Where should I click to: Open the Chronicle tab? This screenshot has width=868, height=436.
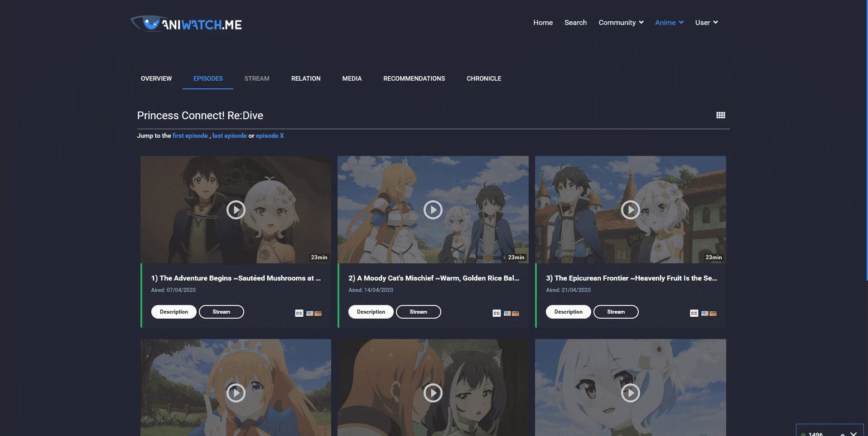484,78
